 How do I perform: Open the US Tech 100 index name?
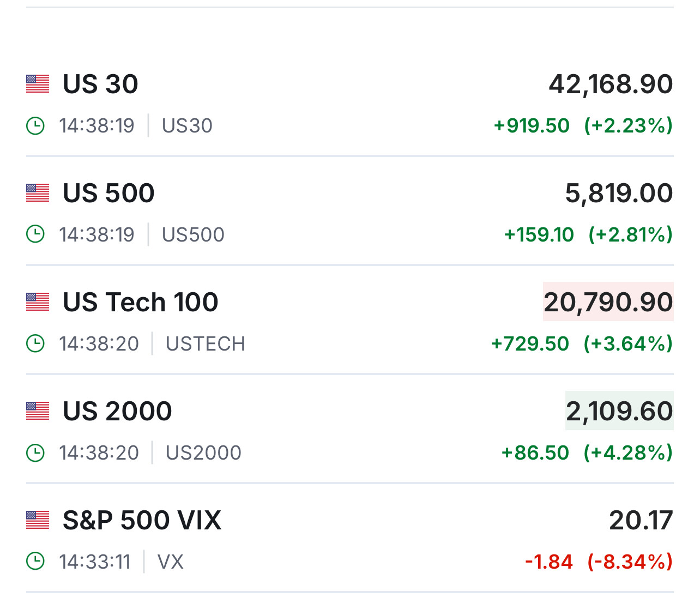click(x=140, y=302)
